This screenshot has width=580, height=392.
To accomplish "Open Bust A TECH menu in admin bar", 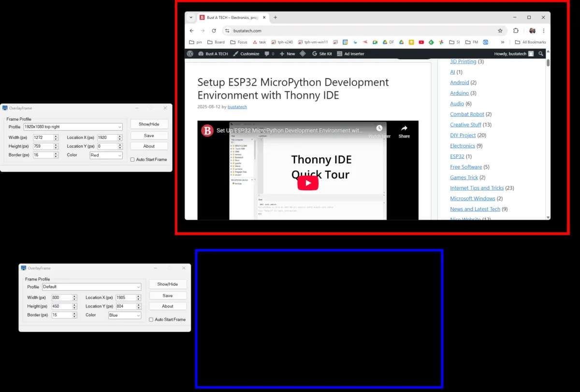I will 213,54.
